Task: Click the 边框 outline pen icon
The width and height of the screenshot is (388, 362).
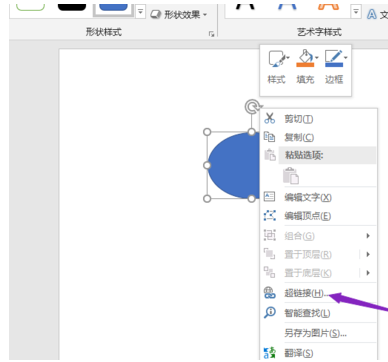Action: (334, 59)
